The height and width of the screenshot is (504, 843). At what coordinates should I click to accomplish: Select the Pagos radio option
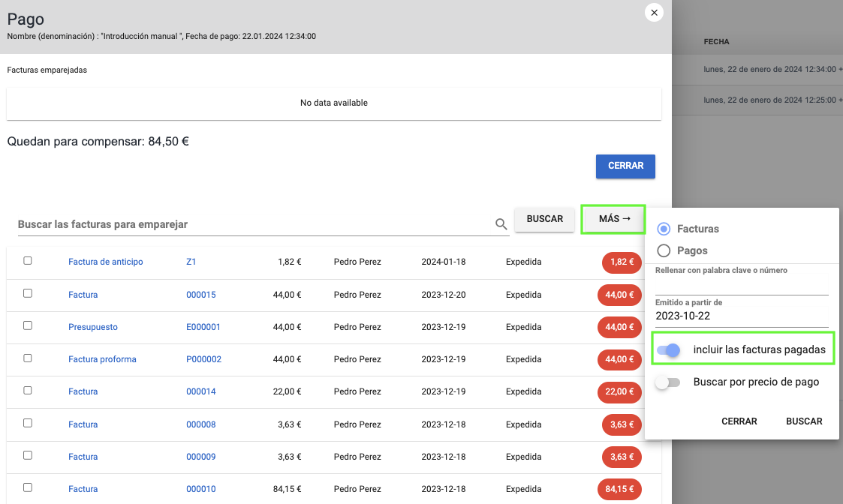click(664, 251)
